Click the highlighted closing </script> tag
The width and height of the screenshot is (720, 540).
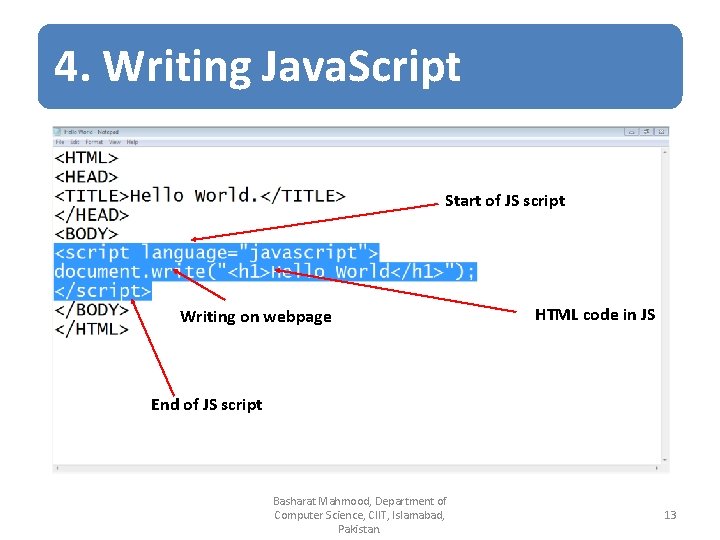(103, 291)
